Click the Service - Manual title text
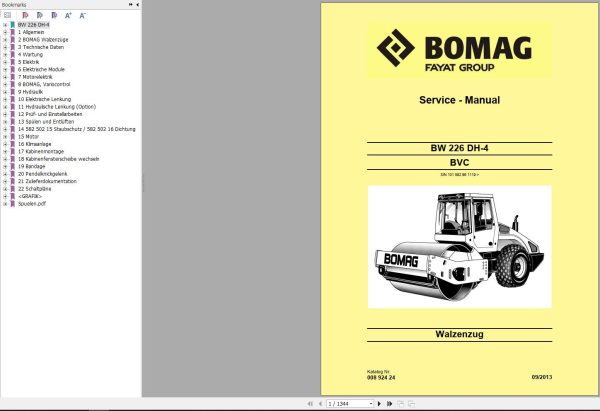Screen dimensions: 600x411 coord(460,100)
